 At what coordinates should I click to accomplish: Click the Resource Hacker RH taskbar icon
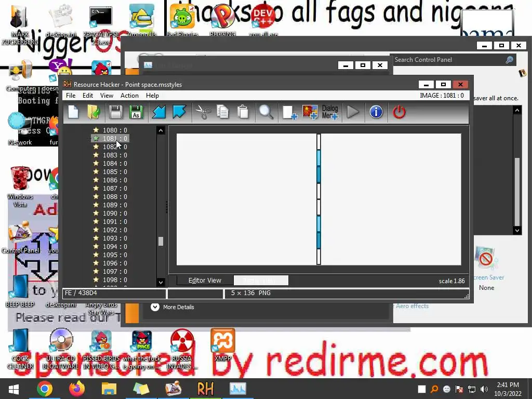(205, 389)
